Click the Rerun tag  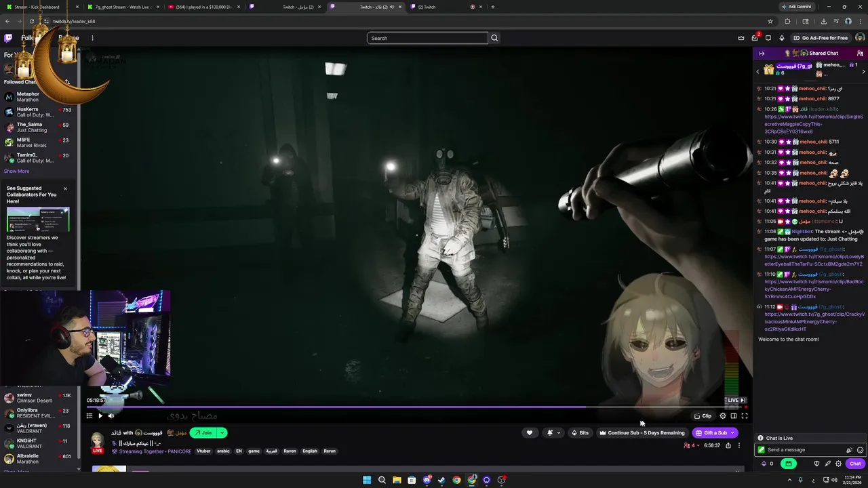point(330,451)
